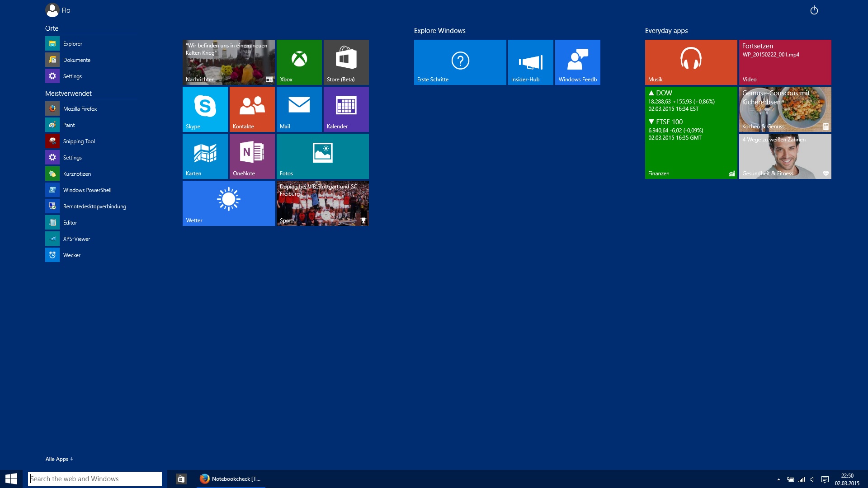Click the Search the web and Windows box
Image resolution: width=868 pixels, height=488 pixels.
[x=95, y=479]
